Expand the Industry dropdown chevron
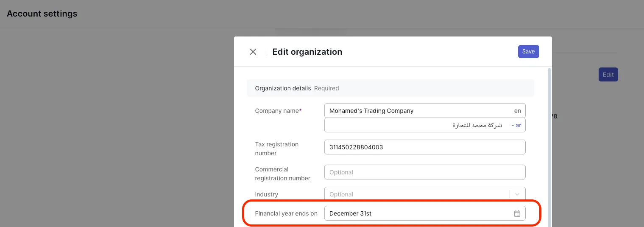 coord(517,194)
